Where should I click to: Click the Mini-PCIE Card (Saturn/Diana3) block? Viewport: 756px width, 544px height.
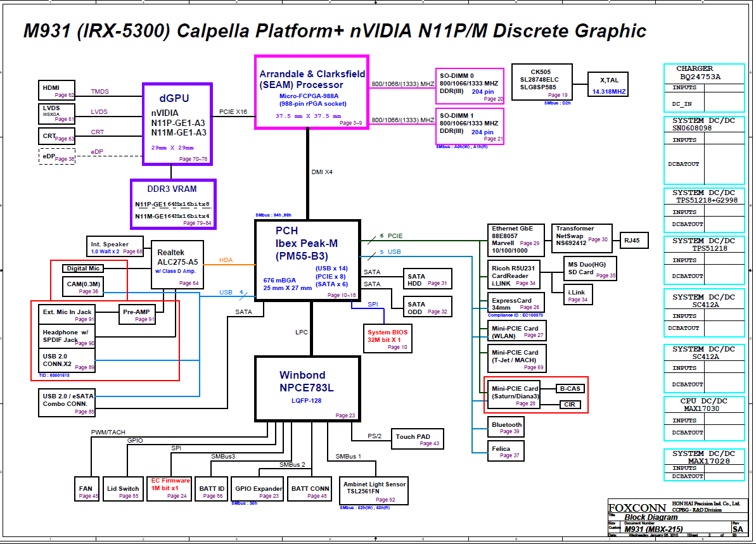[514, 395]
